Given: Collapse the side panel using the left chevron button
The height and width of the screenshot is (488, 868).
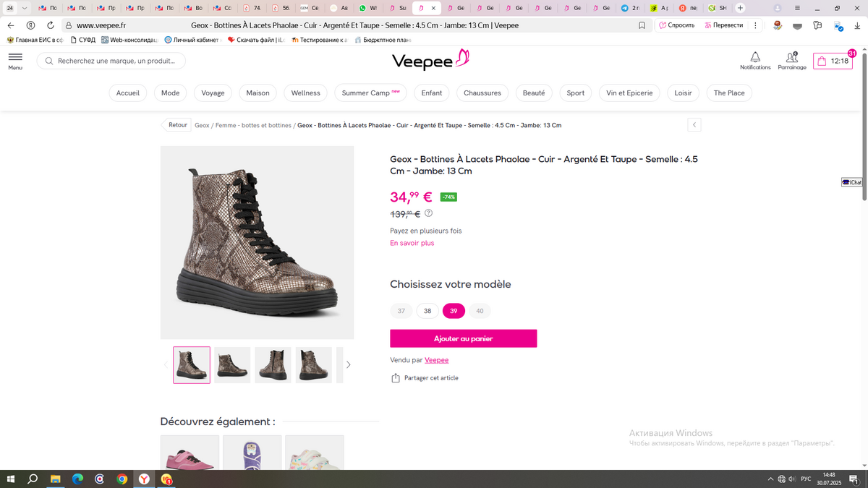Looking at the screenshot, I should pyautogui.click(x=694, y=125).
